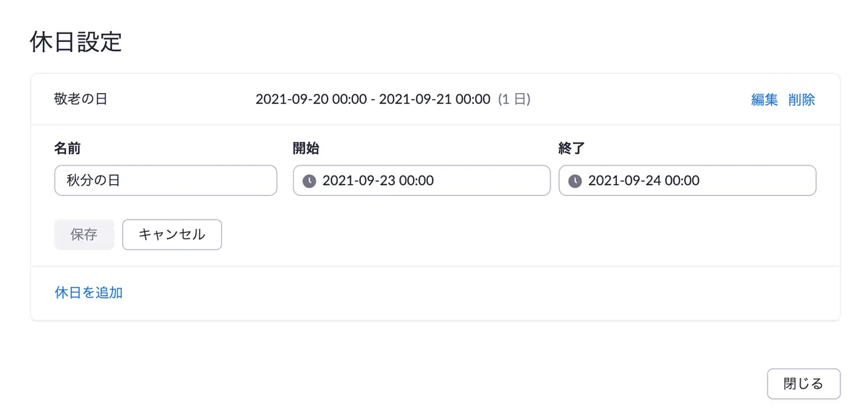868x417 pixels.
Task: Click the 終了 field label
Action: (571, 149)
